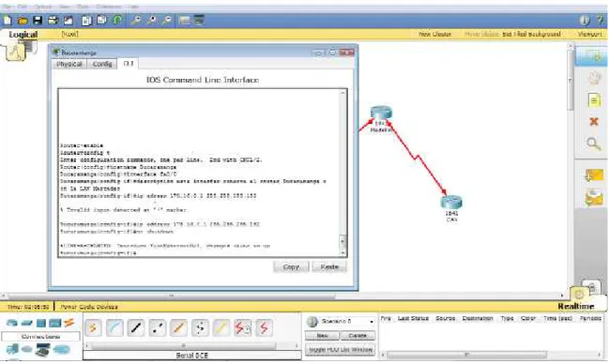Reset zoom with the middle magnifier icon
This screenshot has height=364, width=609.
(151, 21)
